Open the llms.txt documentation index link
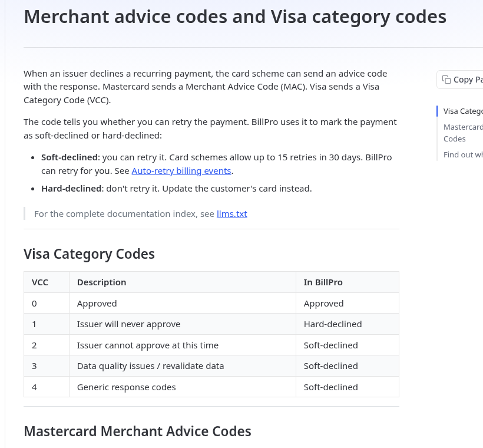 (231, 213)
